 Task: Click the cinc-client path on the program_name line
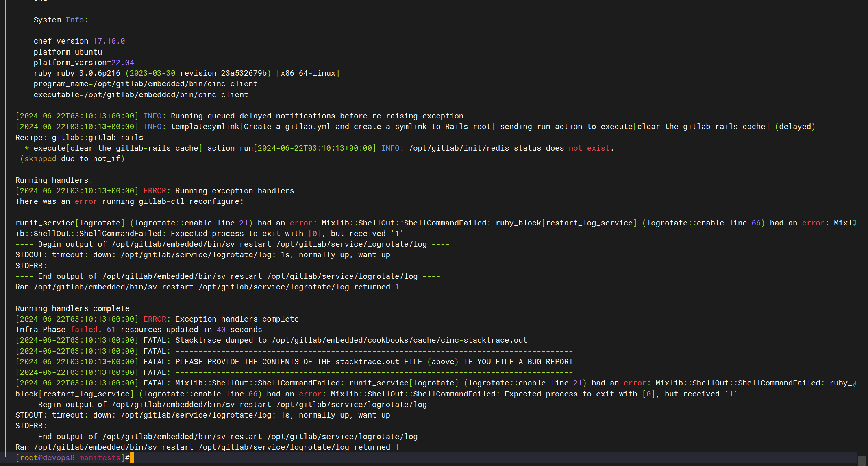(x=175, y=84)
